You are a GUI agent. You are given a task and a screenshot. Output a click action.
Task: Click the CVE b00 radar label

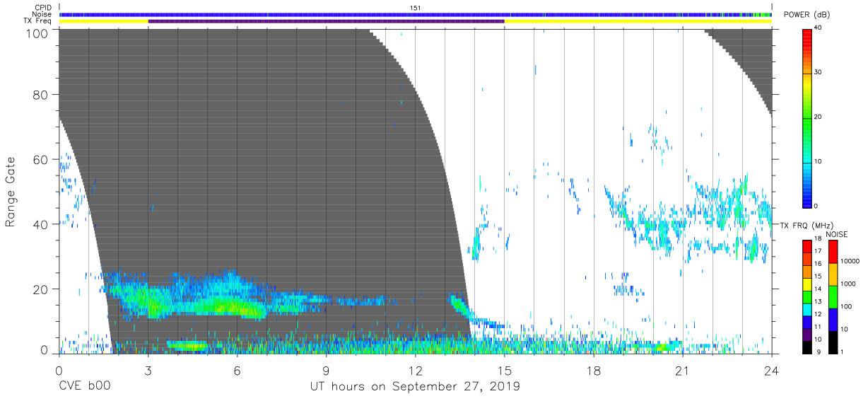click(84, 387)
